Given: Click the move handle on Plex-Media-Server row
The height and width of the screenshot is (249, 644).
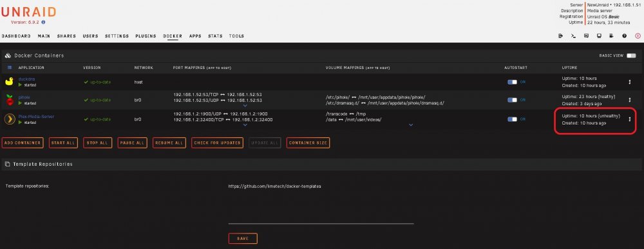Looking at the screenshot, I should coord(630,119).
